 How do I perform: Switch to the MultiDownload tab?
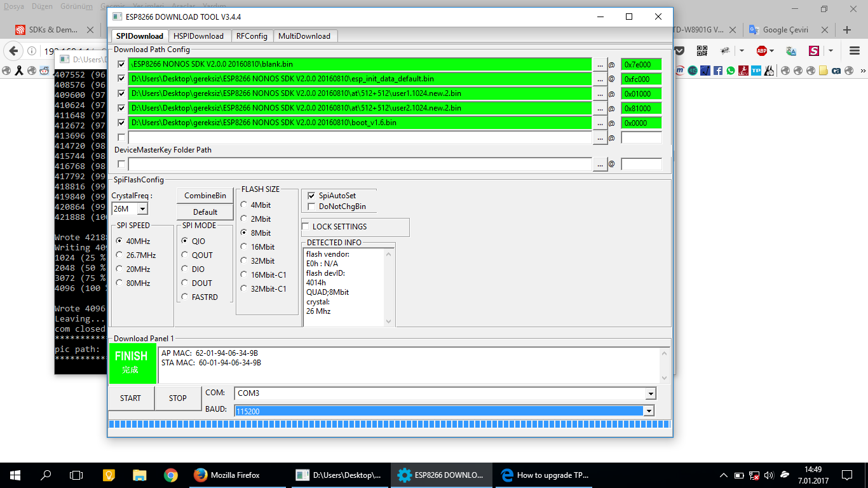tap(305, 36)
